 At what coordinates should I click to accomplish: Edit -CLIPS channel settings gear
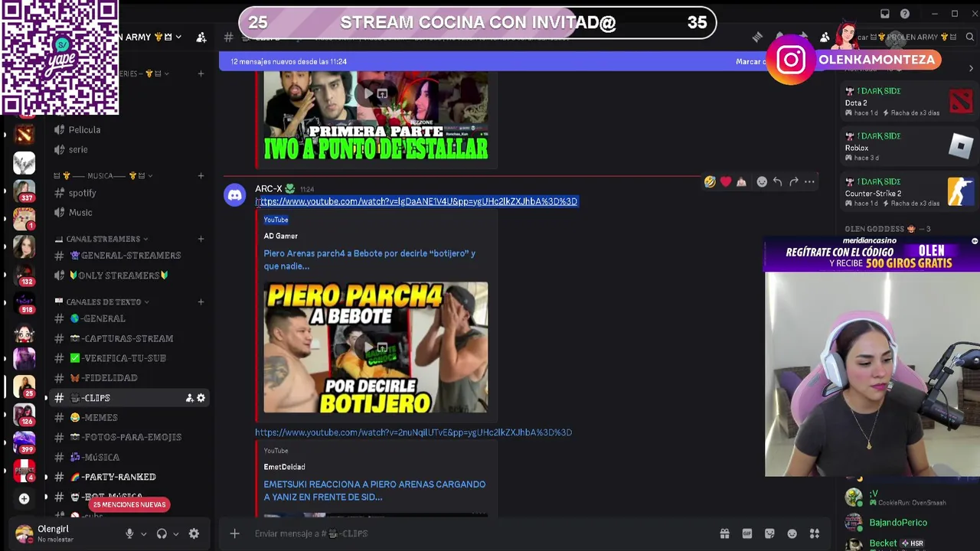point(201,398)
